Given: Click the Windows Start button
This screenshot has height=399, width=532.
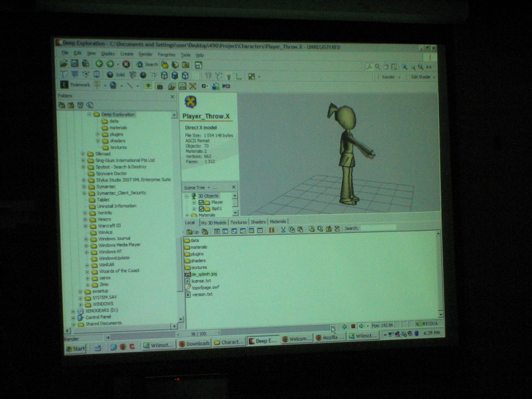Looking at the screenshot, I should 76,349.
